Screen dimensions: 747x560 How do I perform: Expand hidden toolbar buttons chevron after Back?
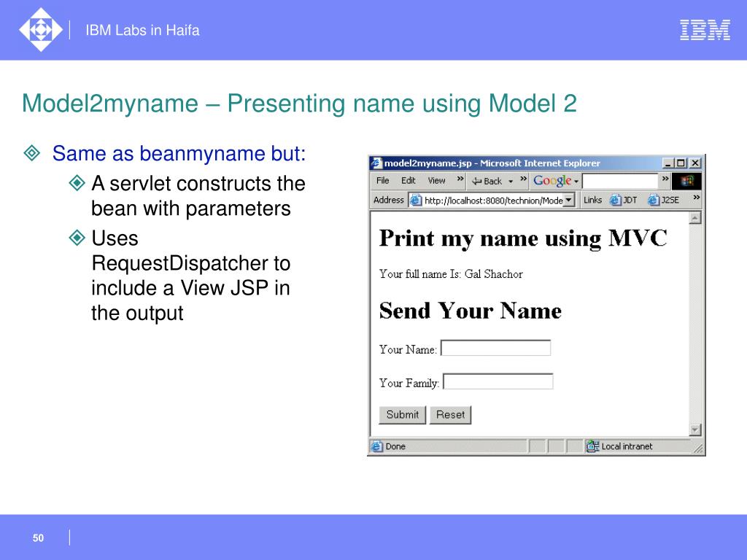[524, 179]
